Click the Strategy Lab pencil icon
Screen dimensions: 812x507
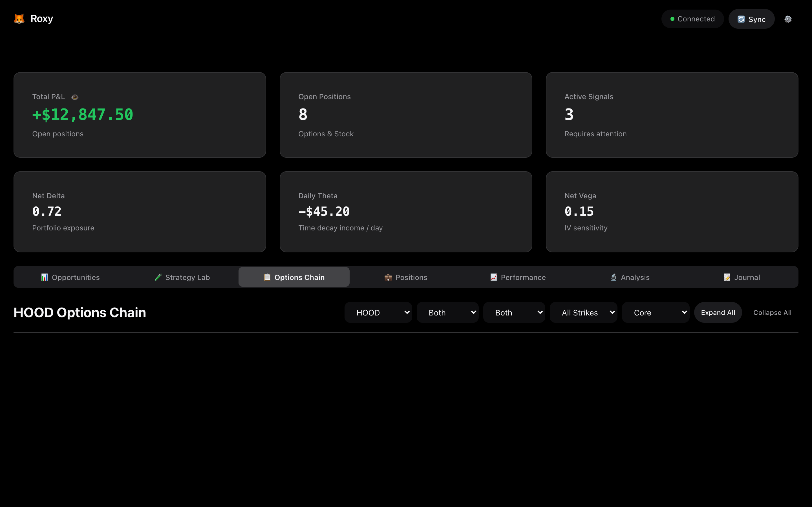click(158, 277)
